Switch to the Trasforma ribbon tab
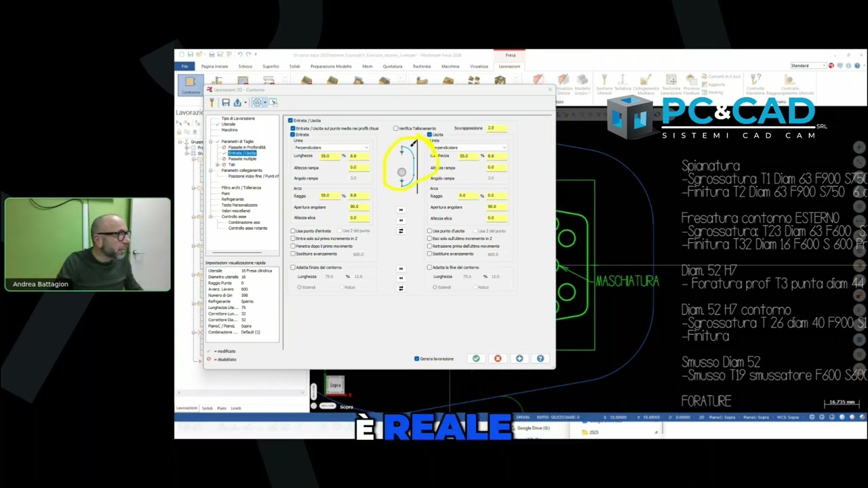Viewport: 868px width, 488px height. point(421,66)
